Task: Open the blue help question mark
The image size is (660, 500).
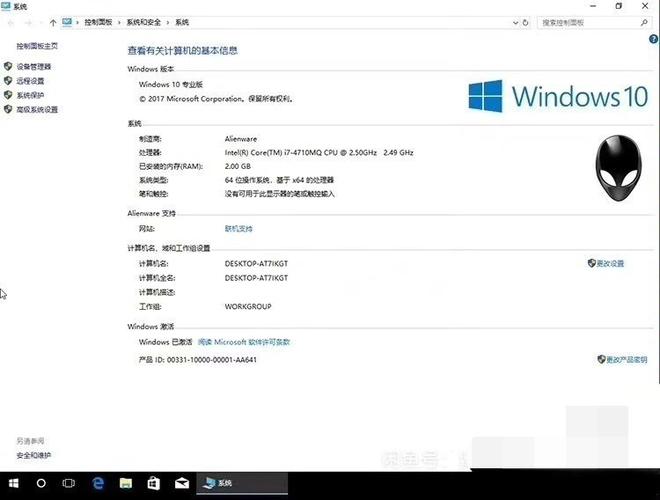Action: tap(653, 39)
